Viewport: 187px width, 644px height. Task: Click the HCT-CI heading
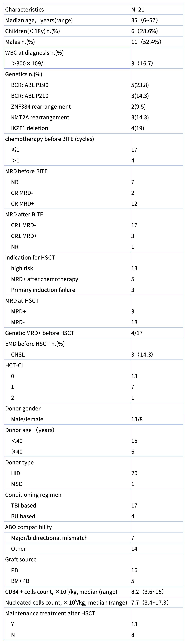tap(14, 365)
